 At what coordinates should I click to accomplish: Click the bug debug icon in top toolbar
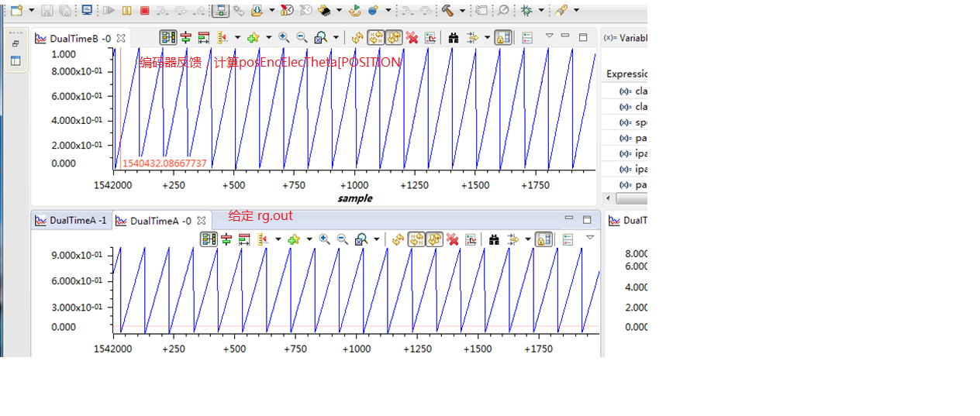(526, 11)
